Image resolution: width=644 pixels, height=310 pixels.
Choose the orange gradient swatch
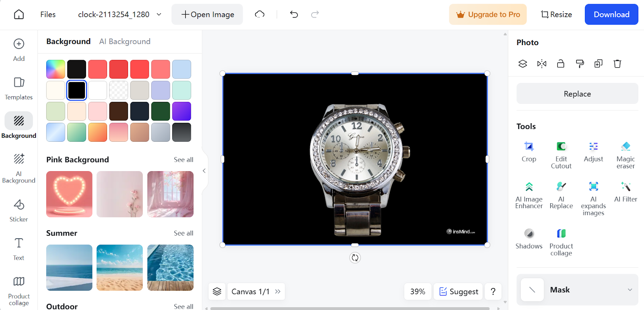[97, 132]
